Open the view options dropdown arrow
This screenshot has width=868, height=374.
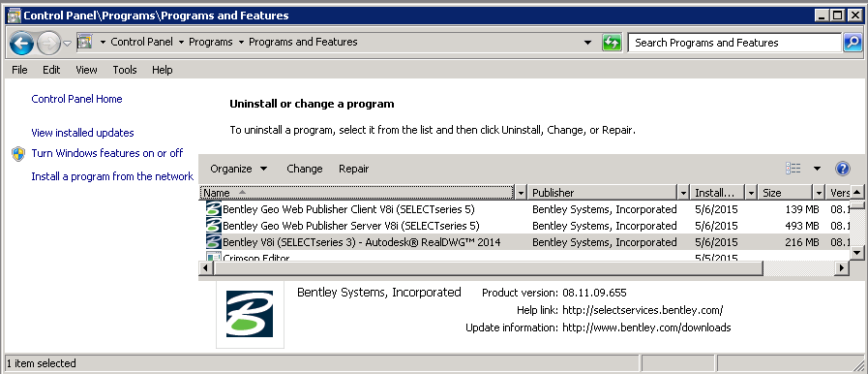pos(817,169)
